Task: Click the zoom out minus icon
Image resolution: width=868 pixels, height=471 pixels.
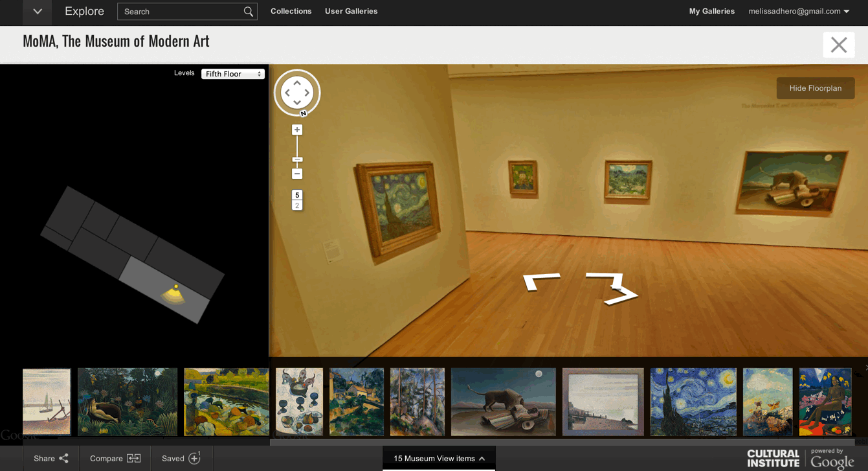Action: pyautogui.click(x=296, y=174)
